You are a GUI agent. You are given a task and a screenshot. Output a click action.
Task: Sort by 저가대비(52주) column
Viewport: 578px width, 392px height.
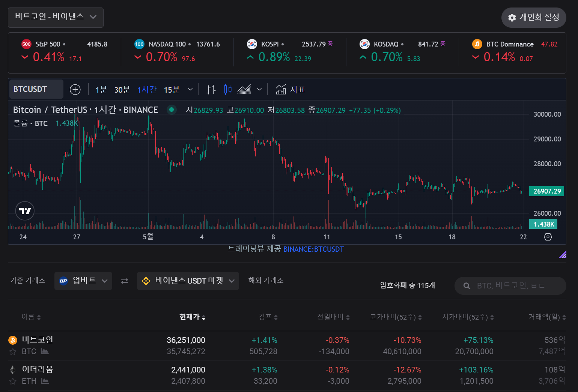coord(468,317)
